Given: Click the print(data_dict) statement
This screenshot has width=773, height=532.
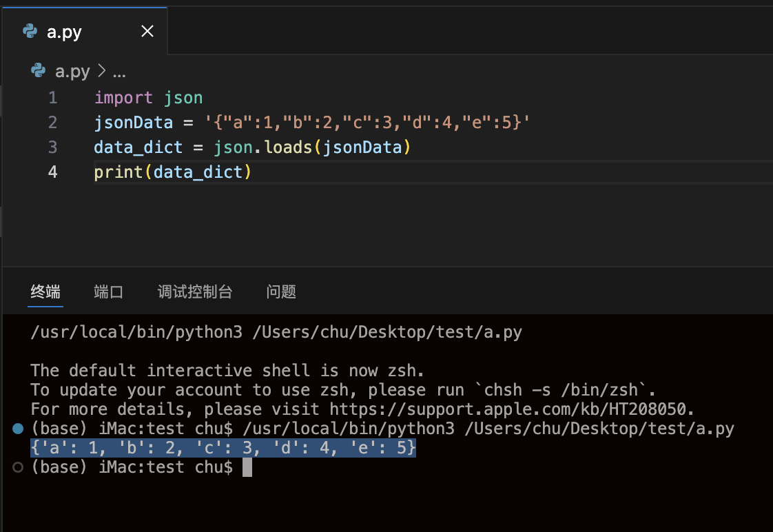Looking at the screenshot, I should click(172, 172).
